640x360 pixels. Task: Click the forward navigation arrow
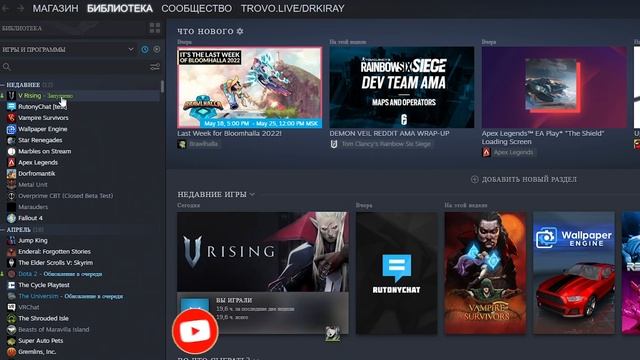click(x=20, y=8)
